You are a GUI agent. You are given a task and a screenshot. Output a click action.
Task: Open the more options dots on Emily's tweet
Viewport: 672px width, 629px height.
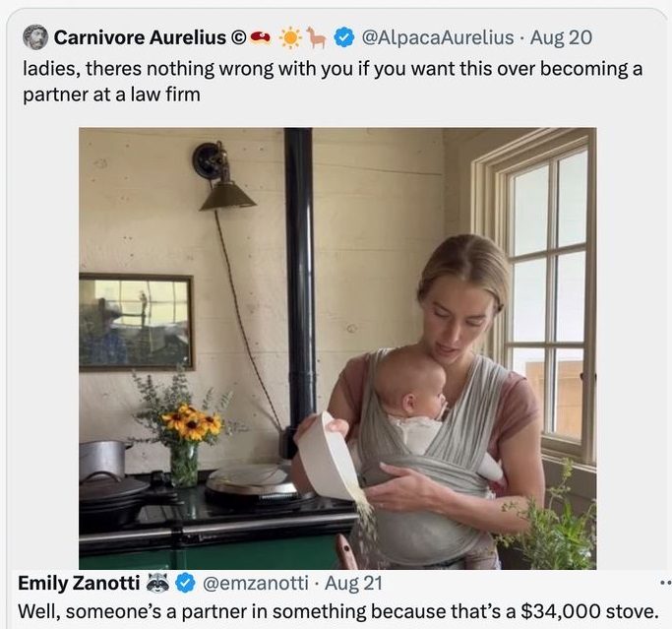point(664,583)
